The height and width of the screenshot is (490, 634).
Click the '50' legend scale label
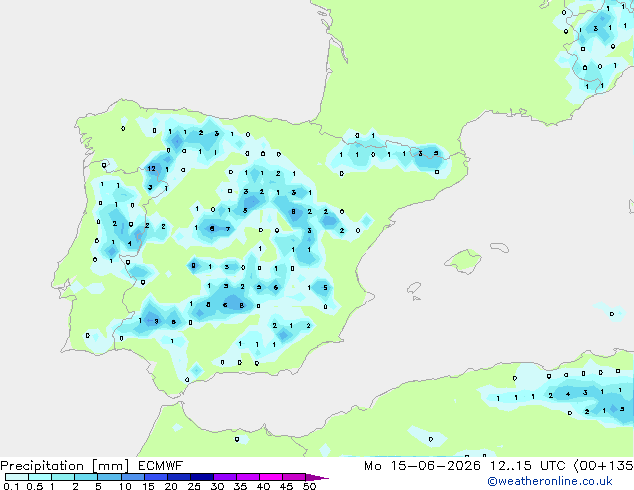(x=309, y=486)
